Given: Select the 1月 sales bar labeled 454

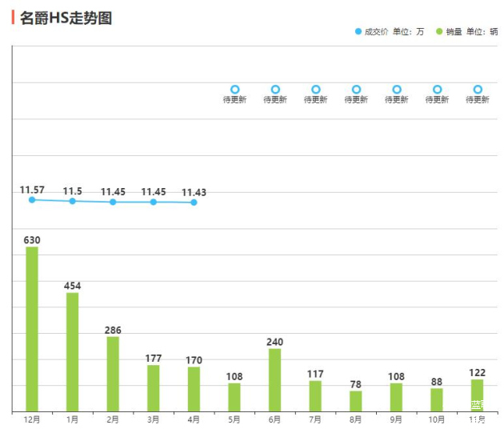Looking at the screenshot, I should click(x=72, y=352).
